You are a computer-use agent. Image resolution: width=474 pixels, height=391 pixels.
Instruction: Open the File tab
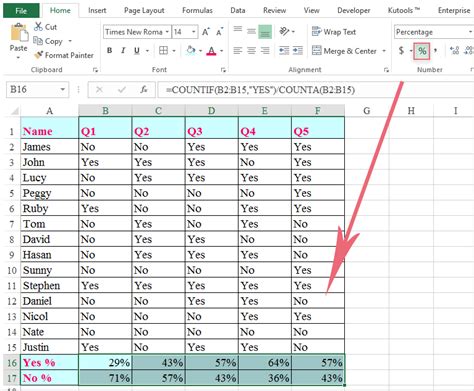[21, 11]
